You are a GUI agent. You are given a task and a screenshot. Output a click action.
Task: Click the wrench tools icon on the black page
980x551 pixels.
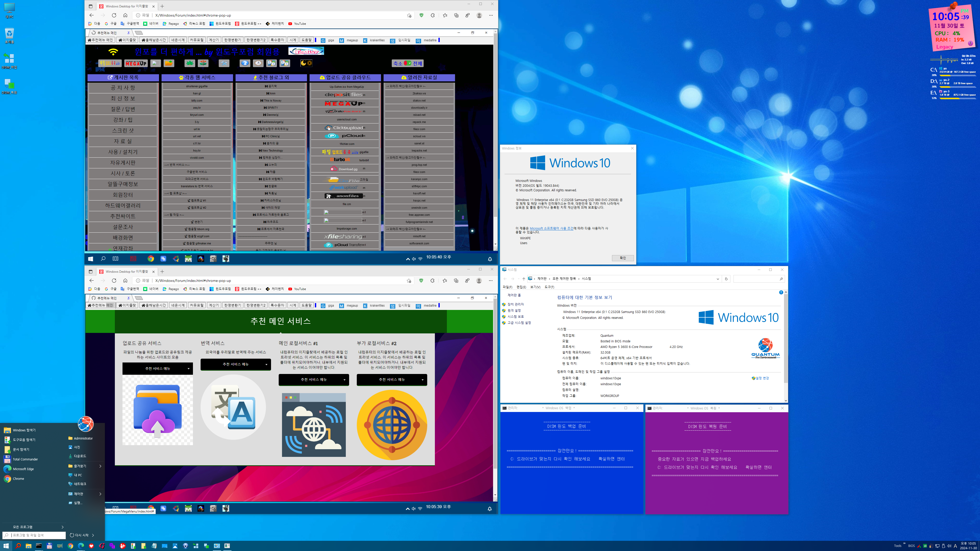(x=224, y=63)
